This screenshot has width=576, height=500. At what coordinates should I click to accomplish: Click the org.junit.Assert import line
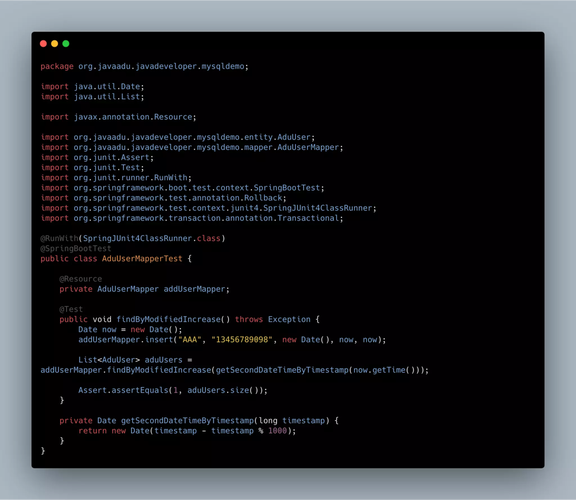tap(97, 158)
